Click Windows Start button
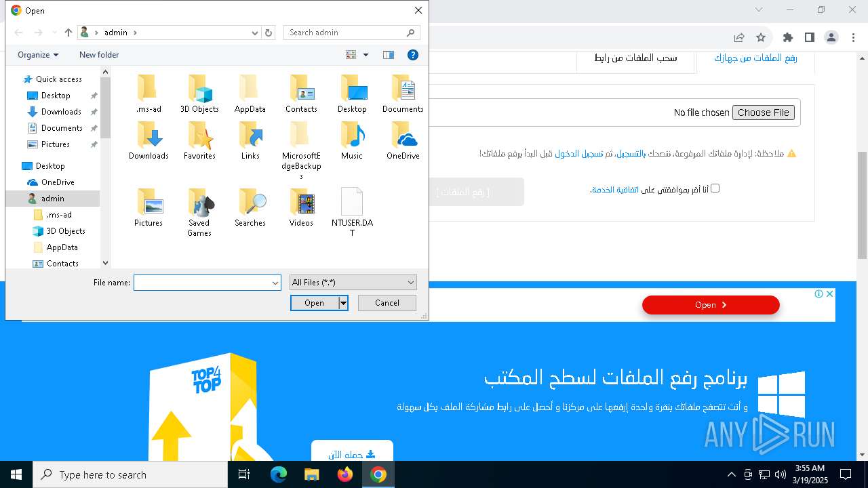The width and height of the screenshot is (868, 488). coord(16,474)
